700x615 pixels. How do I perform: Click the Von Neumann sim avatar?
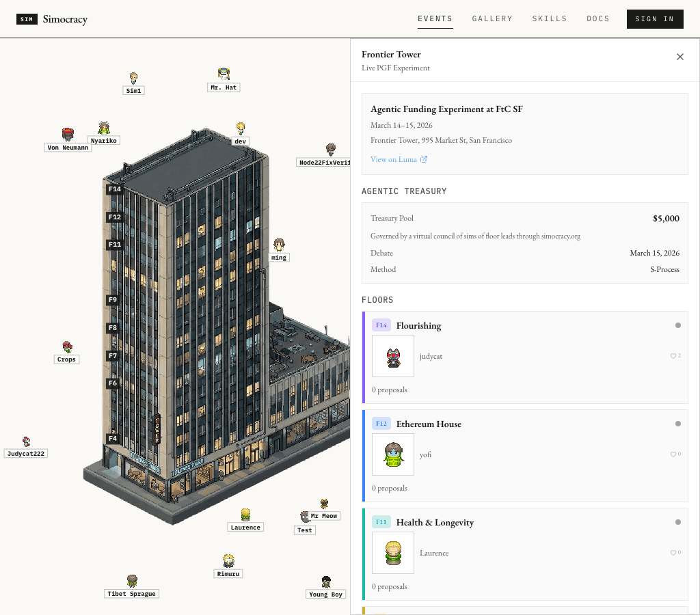[68, 135]
